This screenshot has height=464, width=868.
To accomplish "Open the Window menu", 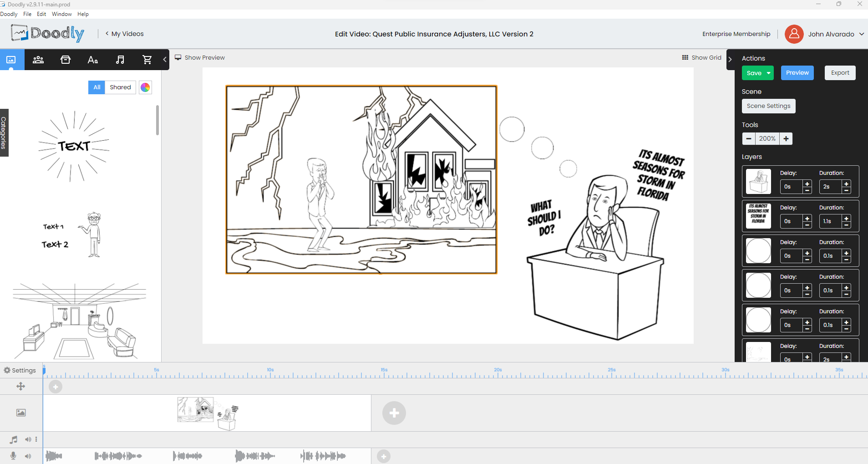I will pos(62,14).
